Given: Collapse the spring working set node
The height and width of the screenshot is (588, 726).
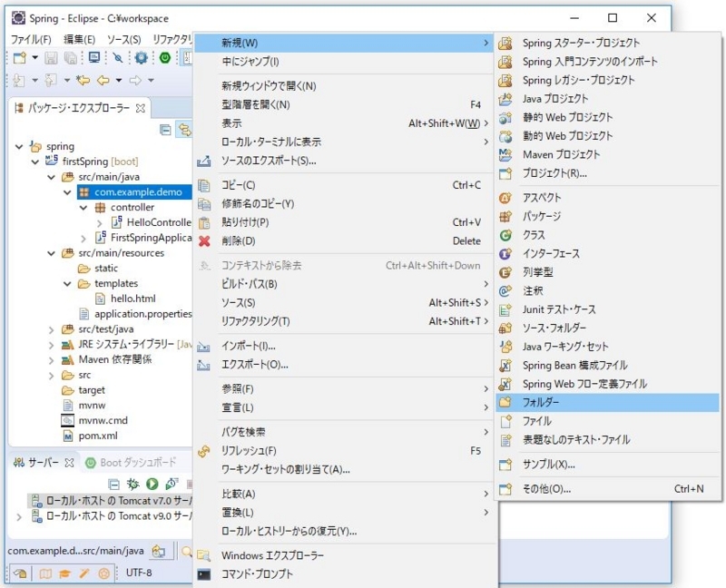Looking at the screenshot, I should coord(19,147).
